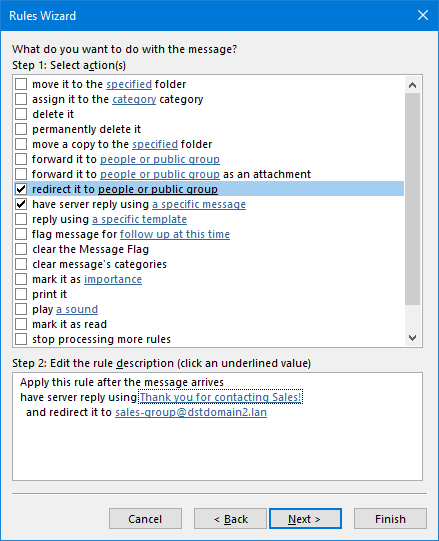Open the 'specified' link in 'move it to' row
The height and width of the screenshot is (541, 439).
point(129,84)
